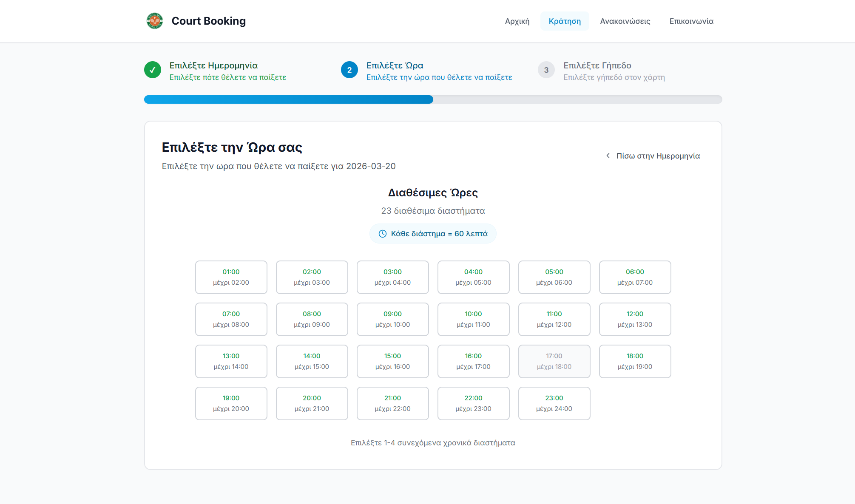Screen dimensions: 855x504
Task: Select the 08:00 time slot
Action: click(x=312, y=319)
